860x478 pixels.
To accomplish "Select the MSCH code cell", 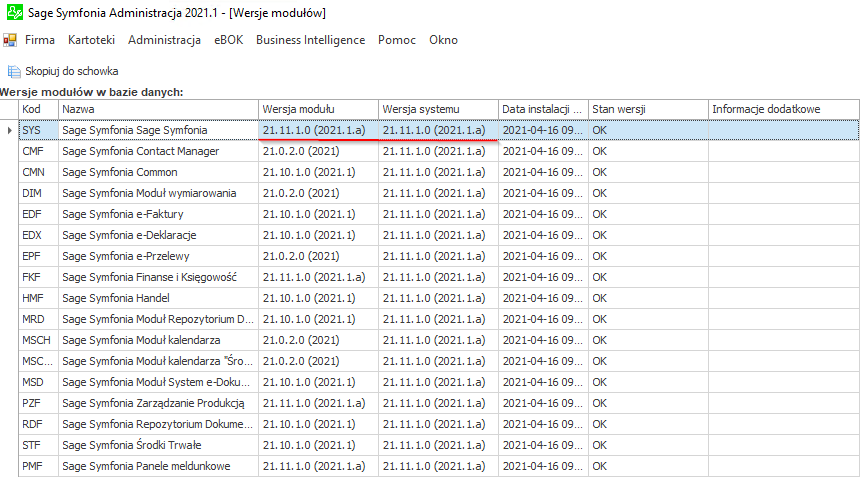I will pos(38,340).
